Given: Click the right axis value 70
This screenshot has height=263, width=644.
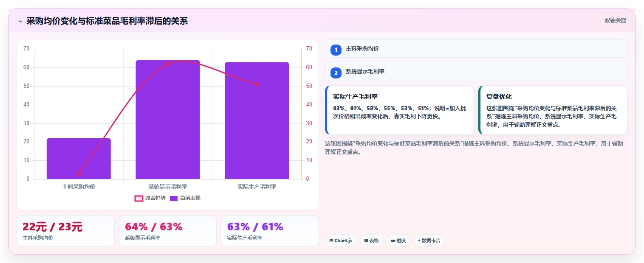Looking at the screenshot, I should (309, 49).
